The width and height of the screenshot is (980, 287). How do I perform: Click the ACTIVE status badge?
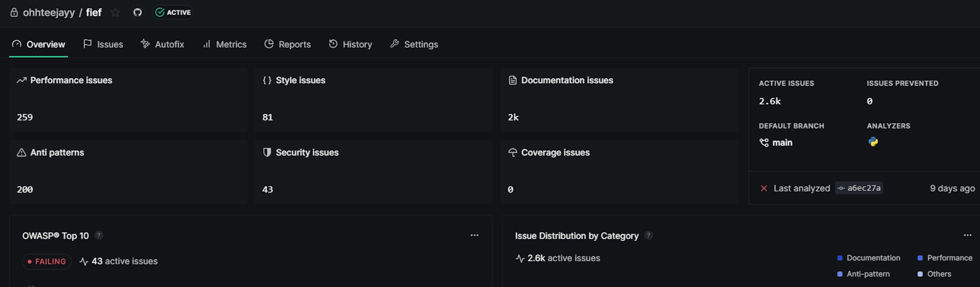[173, 13]
